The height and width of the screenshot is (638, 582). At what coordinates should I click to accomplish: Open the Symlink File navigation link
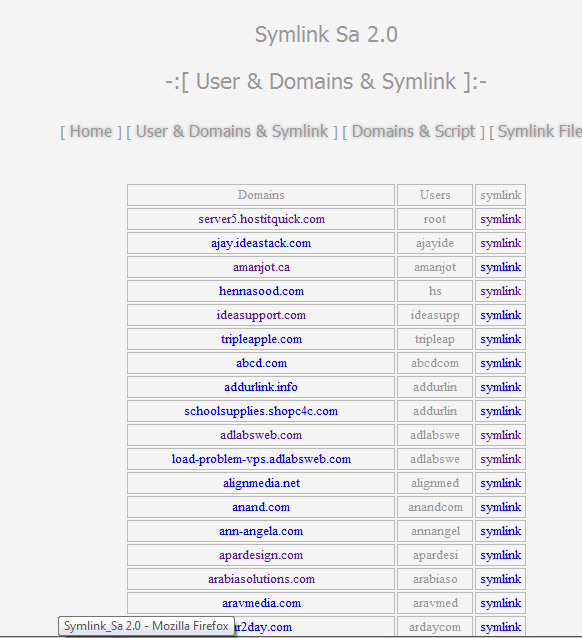(540, 131)
